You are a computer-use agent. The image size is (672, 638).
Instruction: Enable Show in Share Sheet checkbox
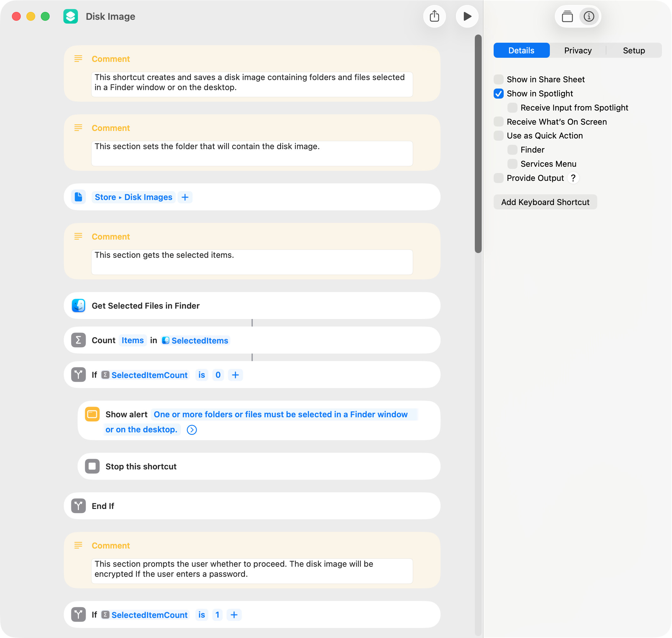click(499, 79)
